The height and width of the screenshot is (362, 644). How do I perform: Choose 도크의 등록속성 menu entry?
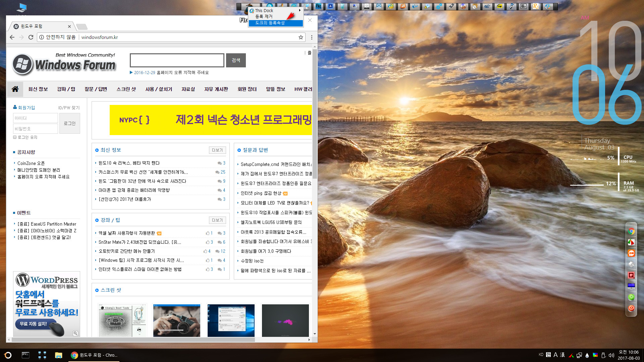[276, 23]
